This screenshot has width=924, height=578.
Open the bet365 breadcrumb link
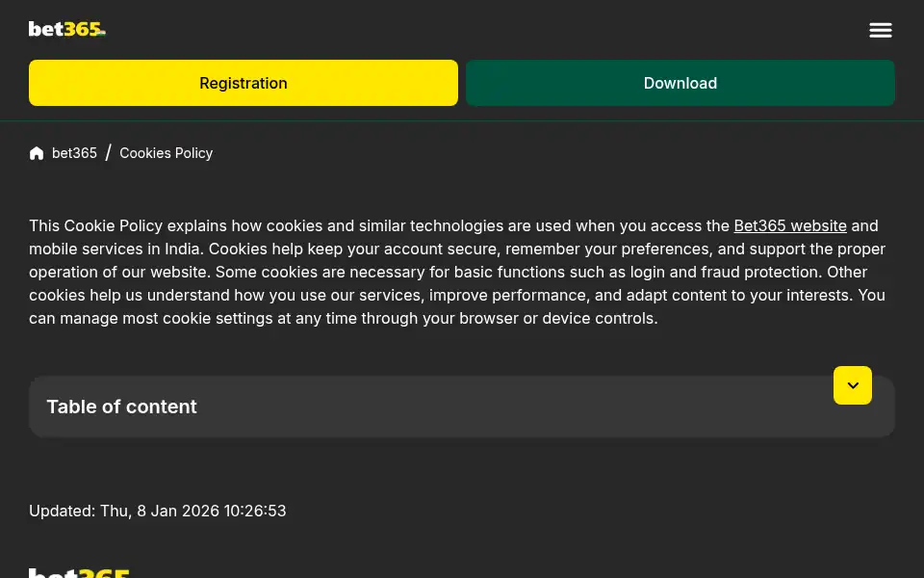tap(74, 153)
